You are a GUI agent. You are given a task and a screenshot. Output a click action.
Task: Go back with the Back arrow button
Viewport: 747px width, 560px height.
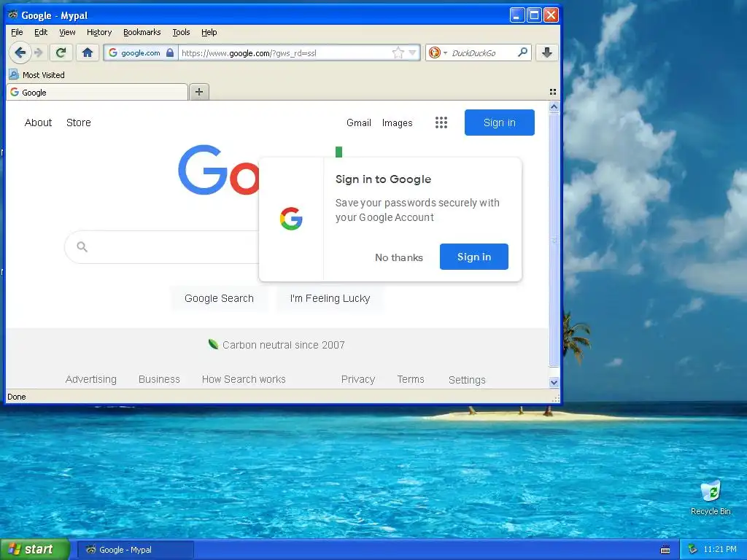[20, 52]
